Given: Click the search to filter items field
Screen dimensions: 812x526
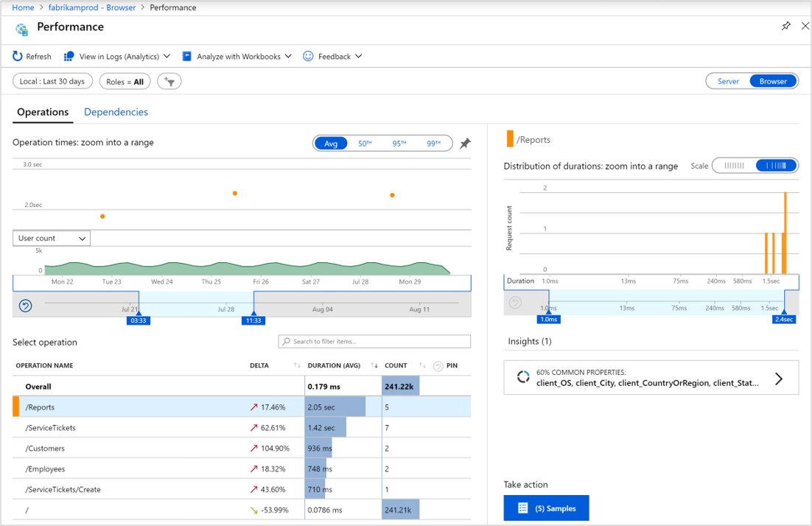Looking at the screenshot, I should 374,341.
